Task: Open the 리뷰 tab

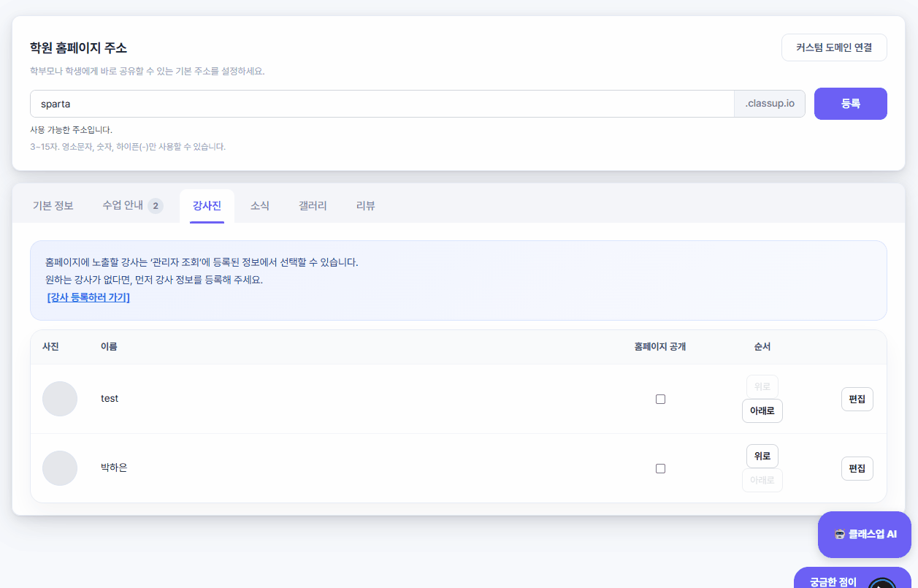Action: (366, 206)
